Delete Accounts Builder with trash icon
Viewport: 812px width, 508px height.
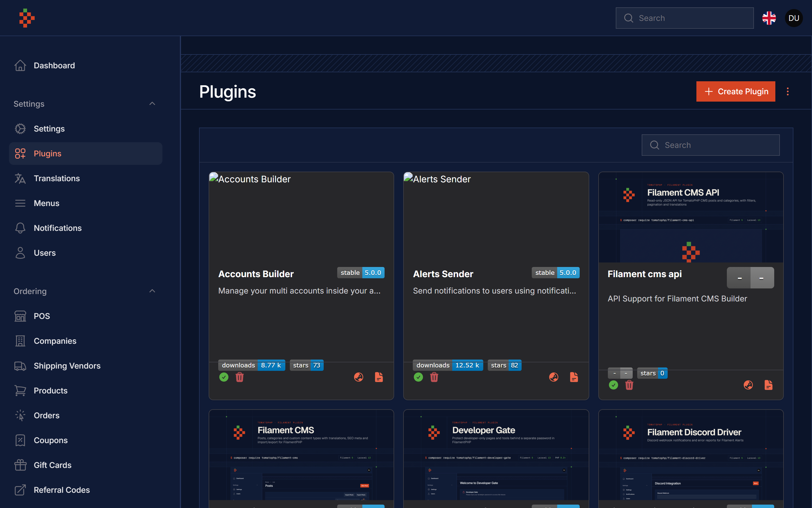click(240, 377)
